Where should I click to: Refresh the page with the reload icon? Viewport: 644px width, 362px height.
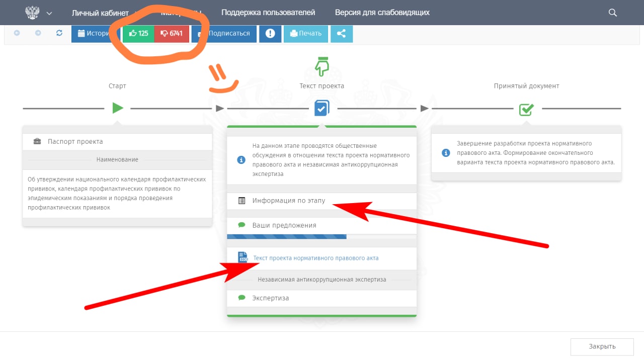tap(59, 33)
